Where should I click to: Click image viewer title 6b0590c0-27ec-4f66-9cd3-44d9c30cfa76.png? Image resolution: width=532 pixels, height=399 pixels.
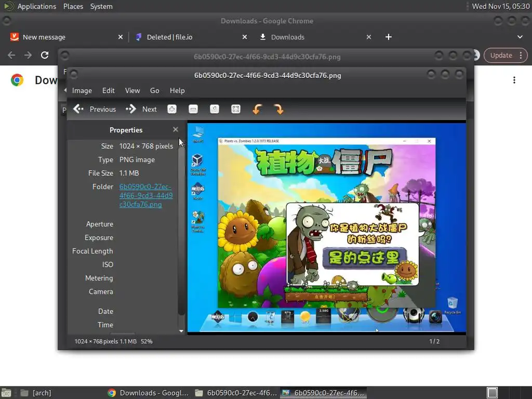tap(268, 75)
